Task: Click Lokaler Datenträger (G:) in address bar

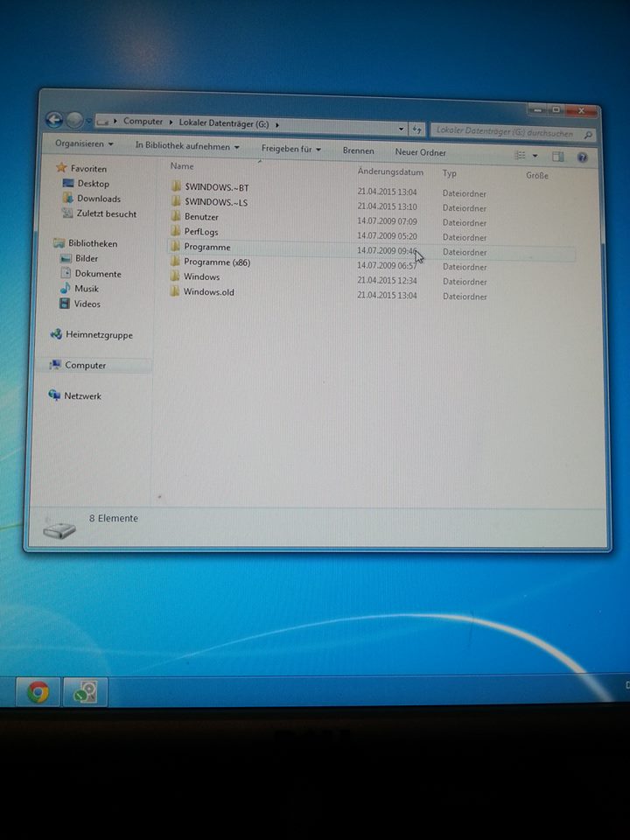Action: tap(224, 123)
